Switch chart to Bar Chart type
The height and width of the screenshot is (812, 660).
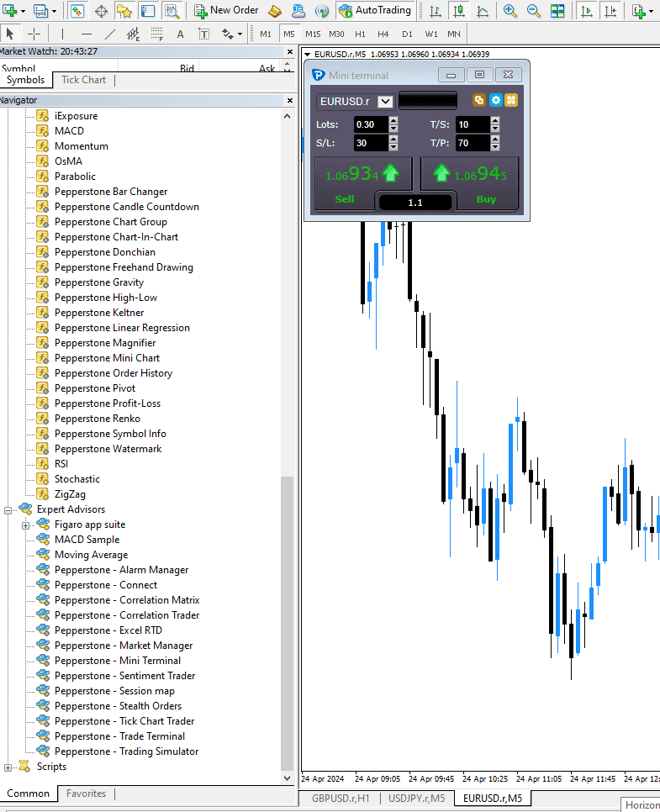click(436, 10)
